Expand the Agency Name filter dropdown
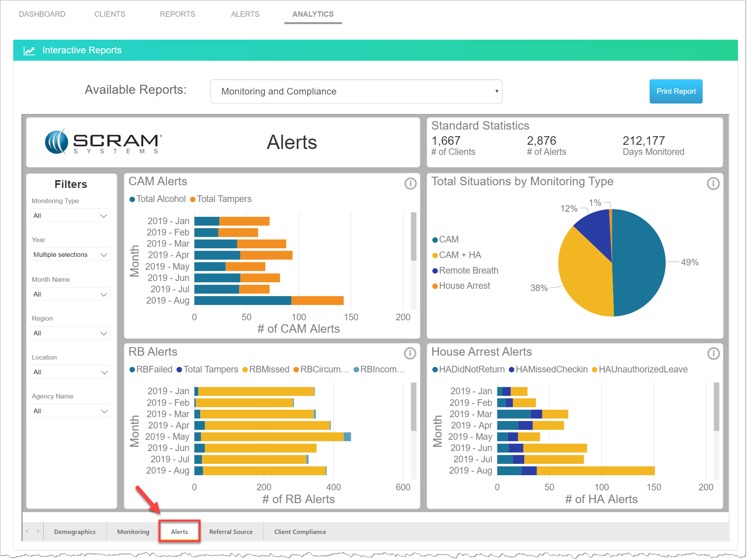The width and height of the screenshot is (747, 560). pyautogui.click(x=70, y=411)
